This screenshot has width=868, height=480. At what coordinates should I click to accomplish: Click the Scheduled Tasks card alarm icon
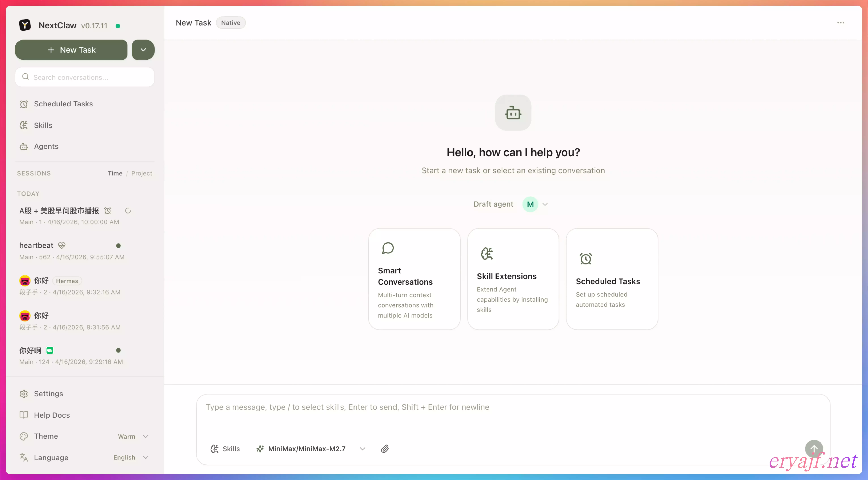(x=586, y=259)
